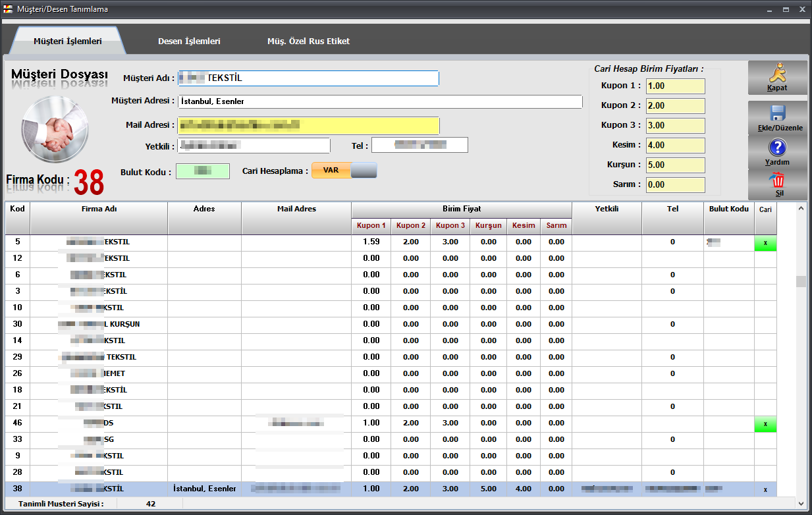The height and width of the screenshot is (515, 812).
Task: Click the Kapat button with running figure icon
Action: coord(777,78)
